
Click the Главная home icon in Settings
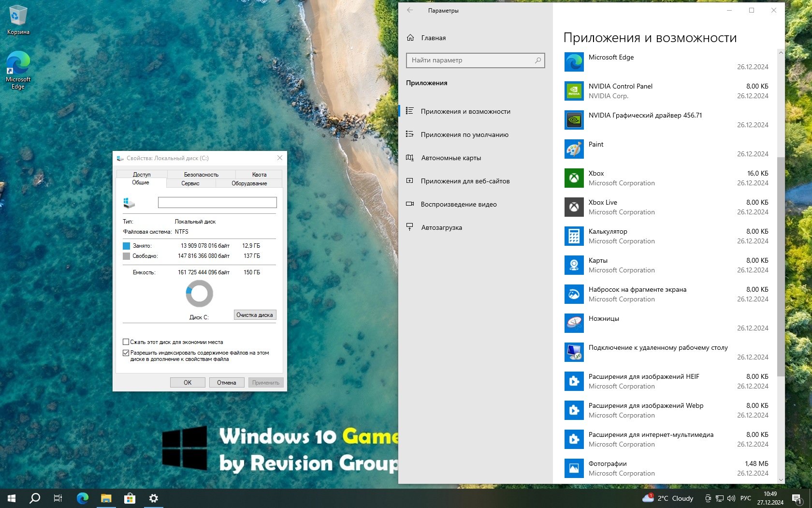(x=410, y=38)
